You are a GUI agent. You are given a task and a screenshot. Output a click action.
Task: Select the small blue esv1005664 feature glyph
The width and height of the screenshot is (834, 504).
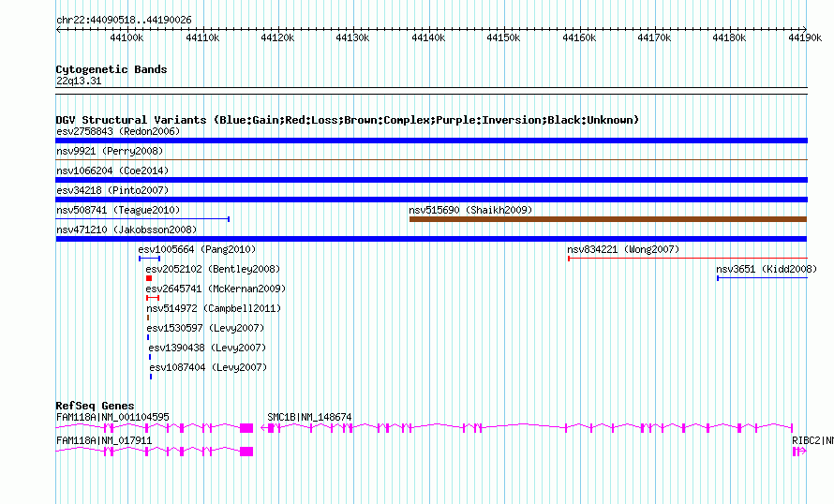(149, 259)
